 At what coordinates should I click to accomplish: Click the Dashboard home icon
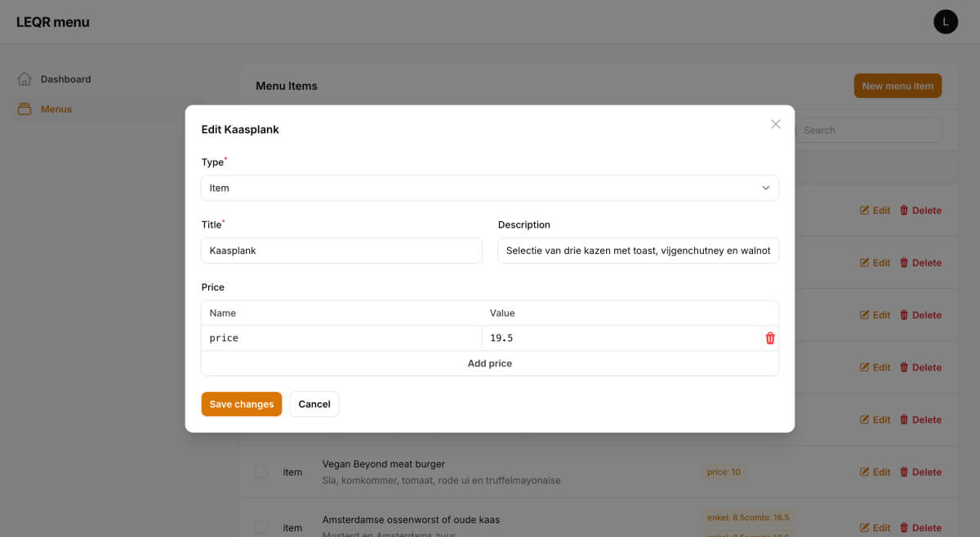point(24,79)
